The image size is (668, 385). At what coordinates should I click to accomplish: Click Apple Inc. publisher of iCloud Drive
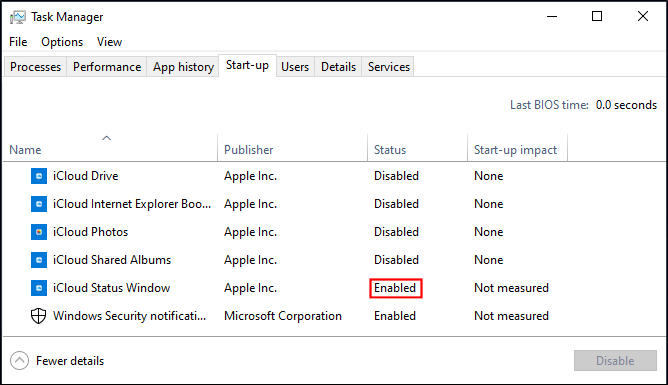(250, 176)
